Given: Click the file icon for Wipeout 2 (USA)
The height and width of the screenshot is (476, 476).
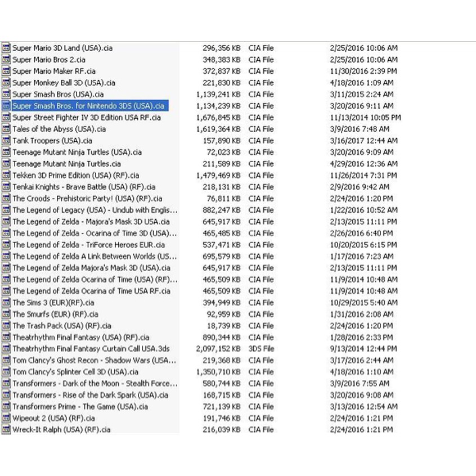Looking at the screenshot, I should click(6, 418).
